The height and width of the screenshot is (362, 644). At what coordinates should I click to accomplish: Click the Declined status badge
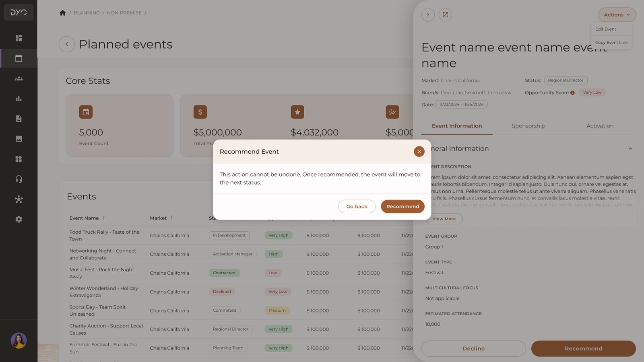[222, 292]
